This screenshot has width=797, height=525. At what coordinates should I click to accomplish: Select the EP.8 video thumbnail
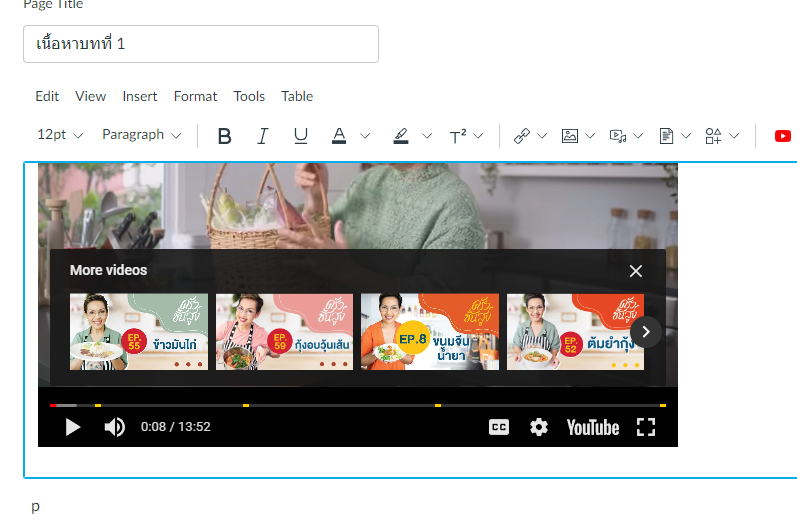[x=429, y=331]
